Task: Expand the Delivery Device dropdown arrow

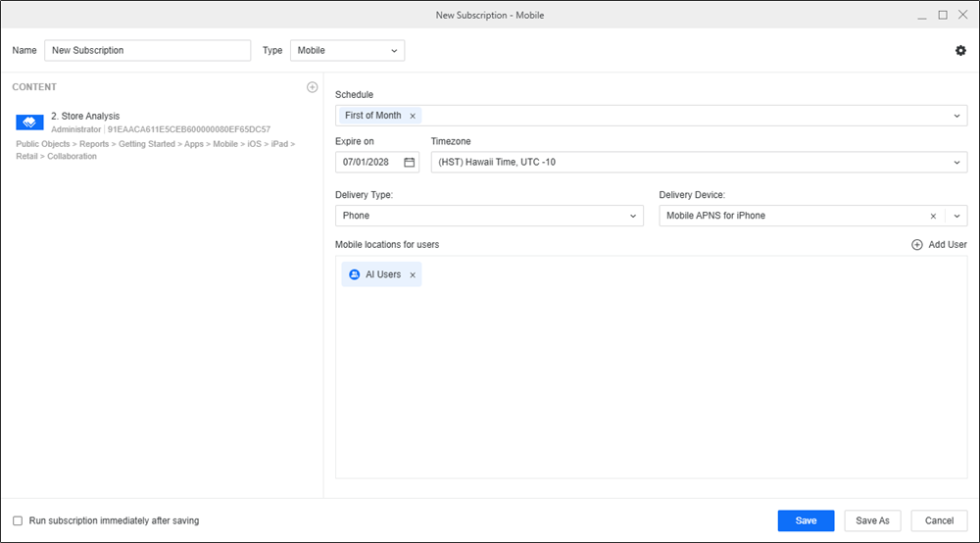Action: 956,216
